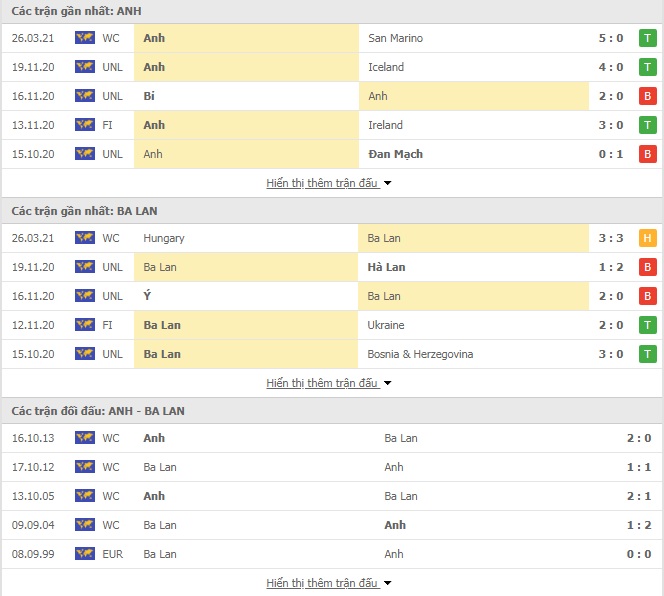The image size is (664, 596).
Task: Click the 'Các trận đối đầu: ANH - BA LAN' header
Action: [x=98, y=411]
